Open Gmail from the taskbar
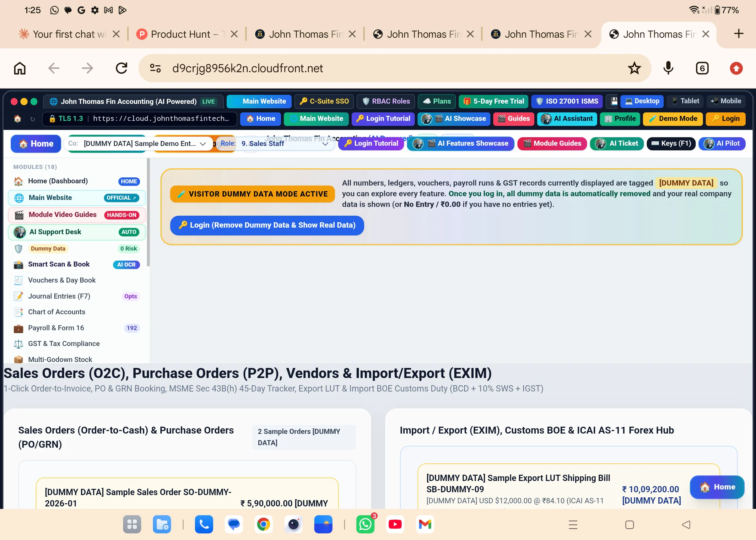 click(x=425, y=524)
